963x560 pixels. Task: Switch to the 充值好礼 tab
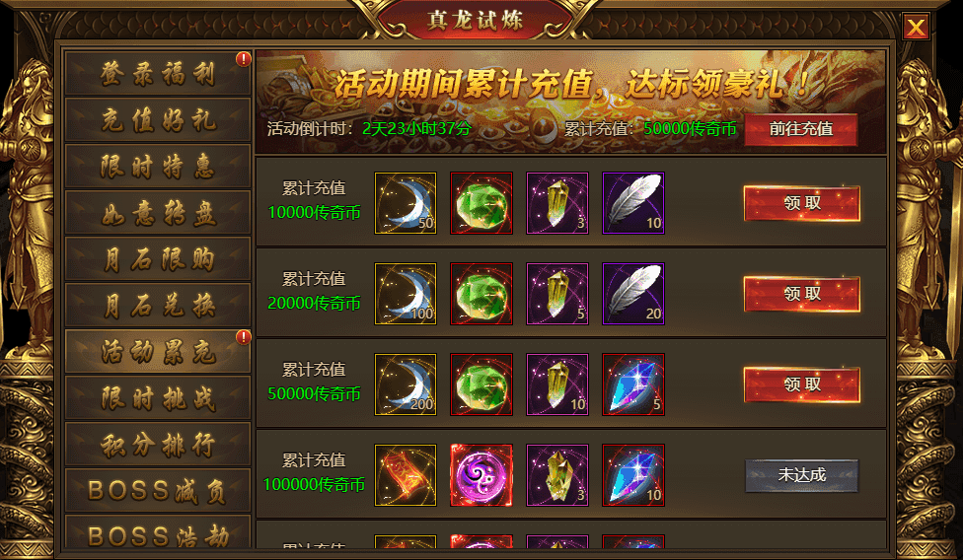click(158, 119)
